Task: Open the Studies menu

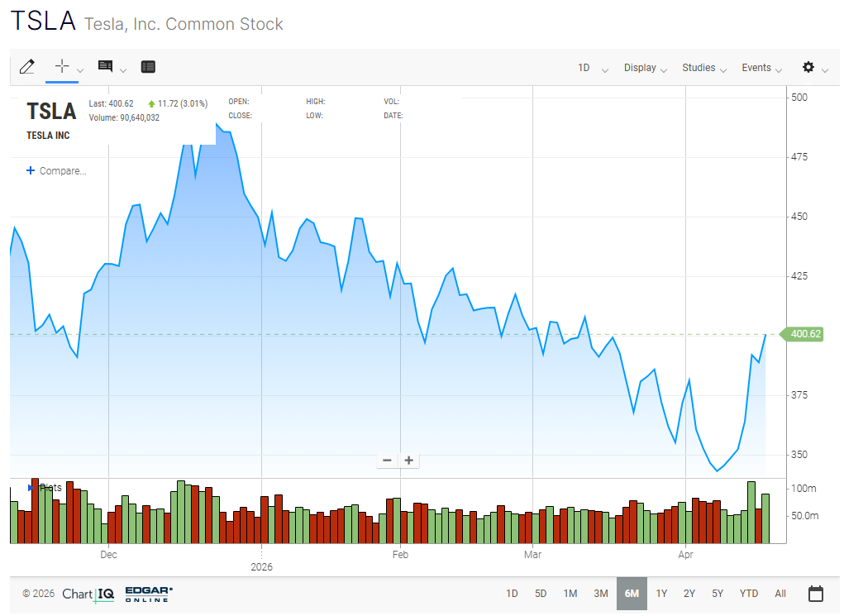Action: tap(699, 68)
